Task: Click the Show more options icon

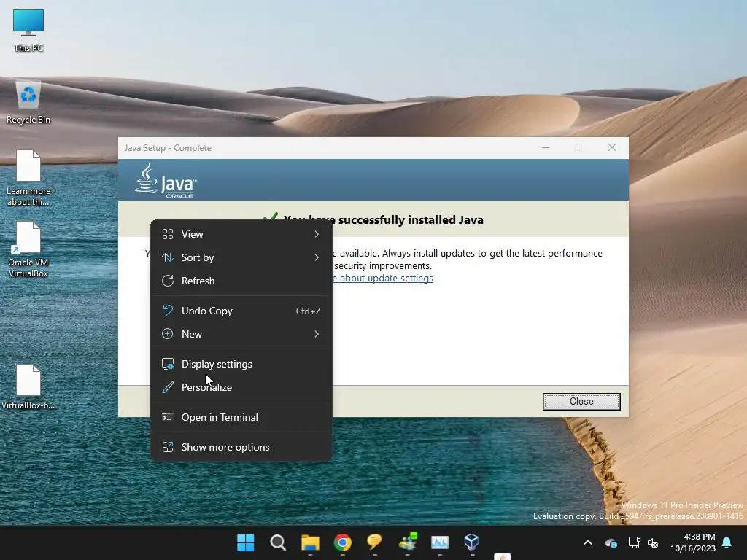Action: (168, 448)
